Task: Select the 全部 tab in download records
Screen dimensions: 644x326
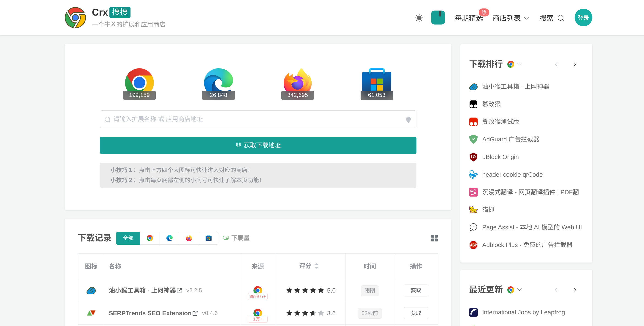Action: click(x=128, y=238)
